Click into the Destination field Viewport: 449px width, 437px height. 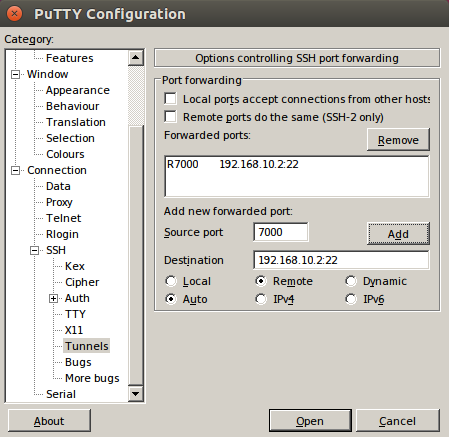341,260
